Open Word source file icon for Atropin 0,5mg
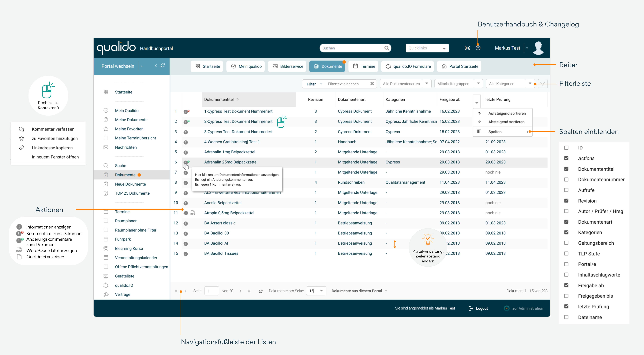Viewport: 644px width, 355px height. 192,213
